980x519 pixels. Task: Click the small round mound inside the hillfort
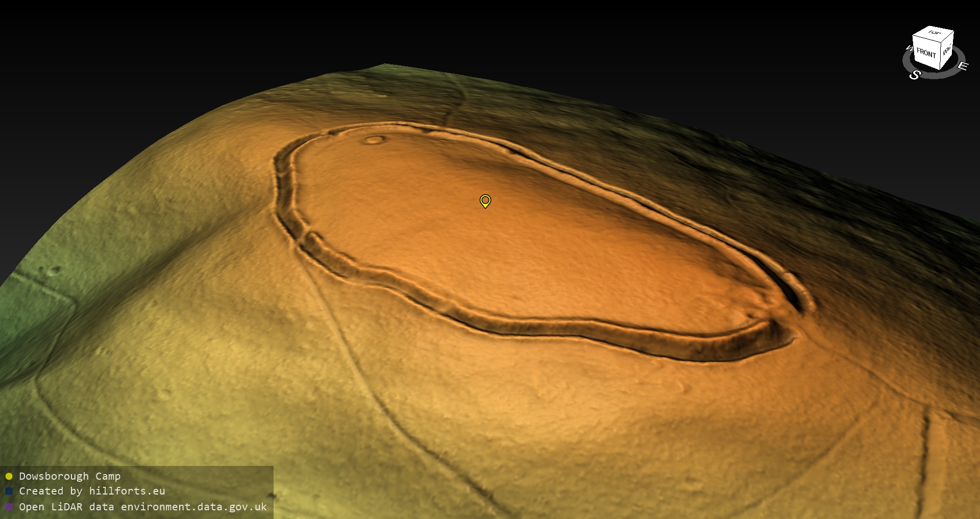click(x=374, y=139)
